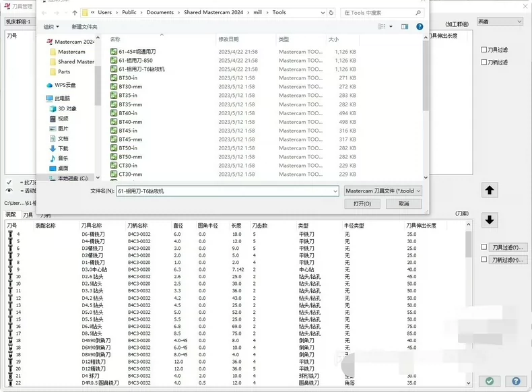The image size is (532, 392).
Task: Select BT50-mm library file
Action: pos(130,157)
